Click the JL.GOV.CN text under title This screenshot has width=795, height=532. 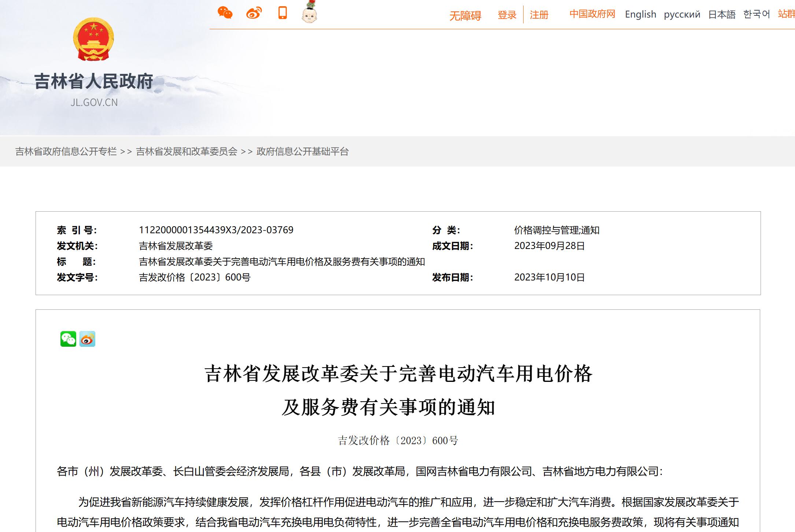pyautogui.click(x=94, y=103)
